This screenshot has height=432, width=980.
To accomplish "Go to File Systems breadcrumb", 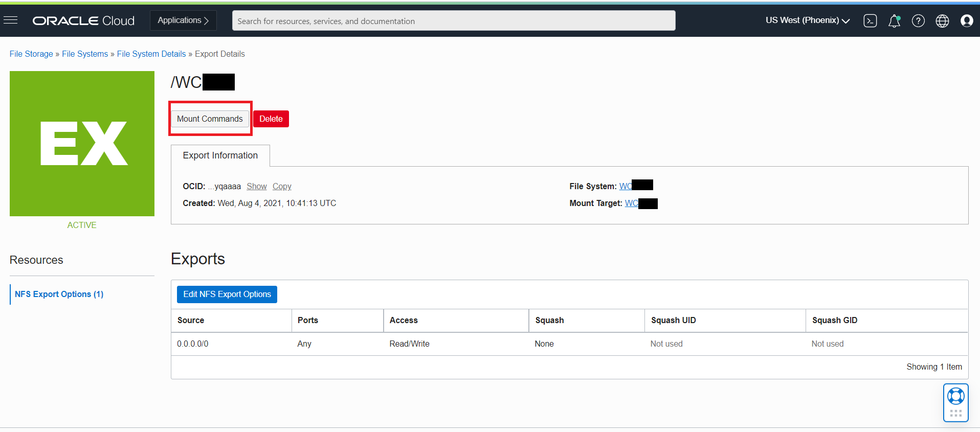I will point(85,54).
